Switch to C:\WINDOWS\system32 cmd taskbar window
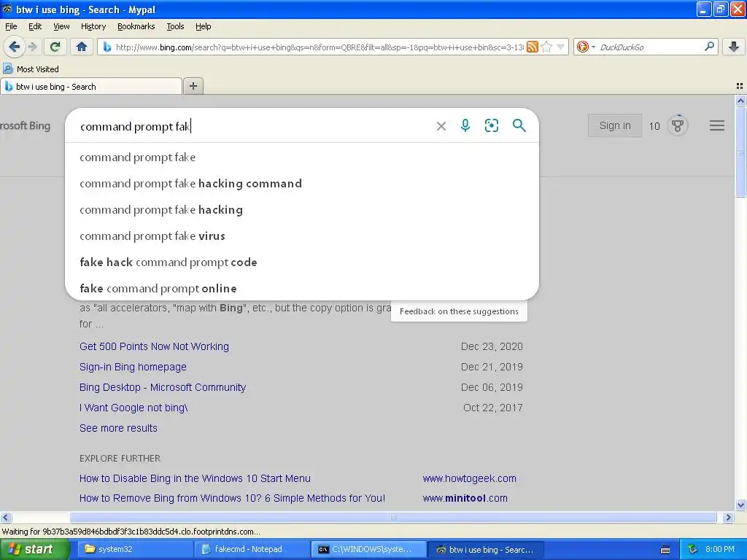The image size is (747, 560). (368, 549)
